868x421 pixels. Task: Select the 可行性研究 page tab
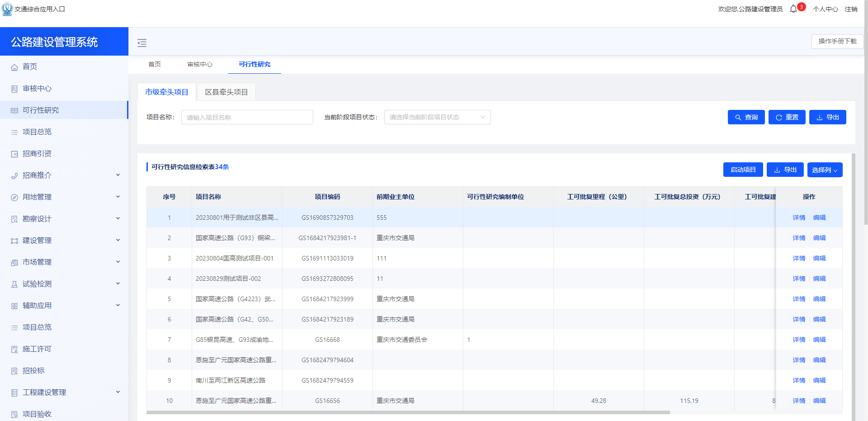255,64
